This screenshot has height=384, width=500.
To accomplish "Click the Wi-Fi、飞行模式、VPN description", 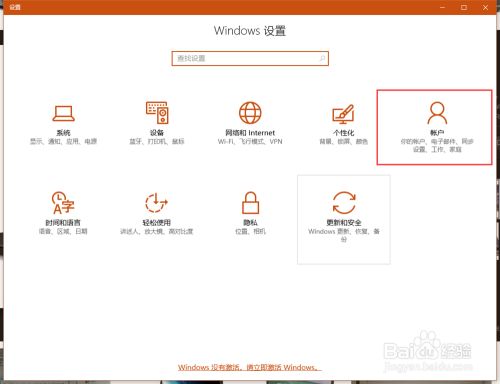I will click(250, 142).
